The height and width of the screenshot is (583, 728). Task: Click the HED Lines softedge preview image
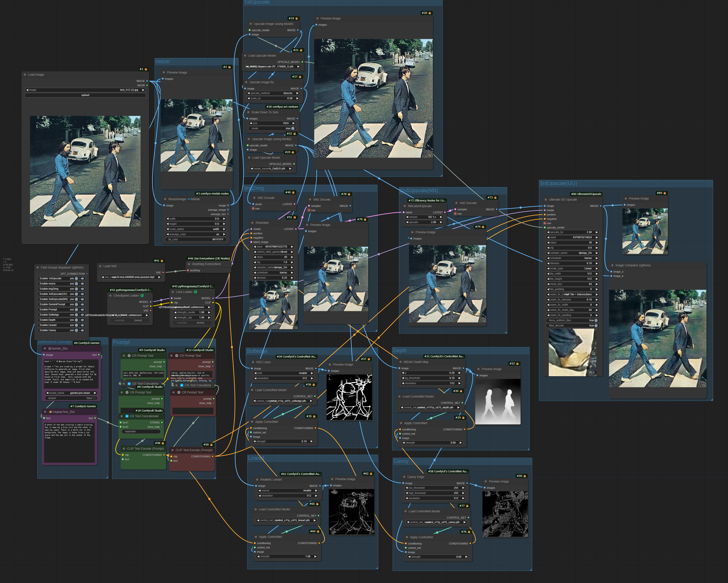click(x=349, y=398)
